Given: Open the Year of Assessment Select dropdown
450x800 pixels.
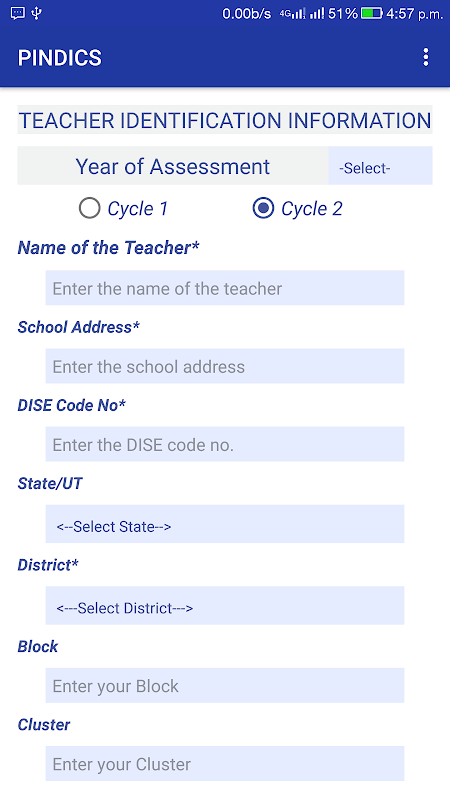Looking at the screenshot, I should click(380, 166).
